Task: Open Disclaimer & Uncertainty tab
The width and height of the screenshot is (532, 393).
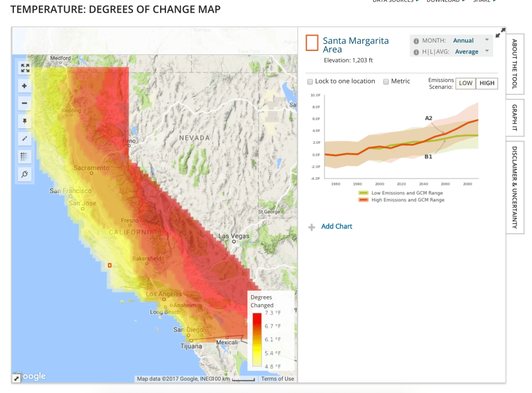Action: [514, 187]
